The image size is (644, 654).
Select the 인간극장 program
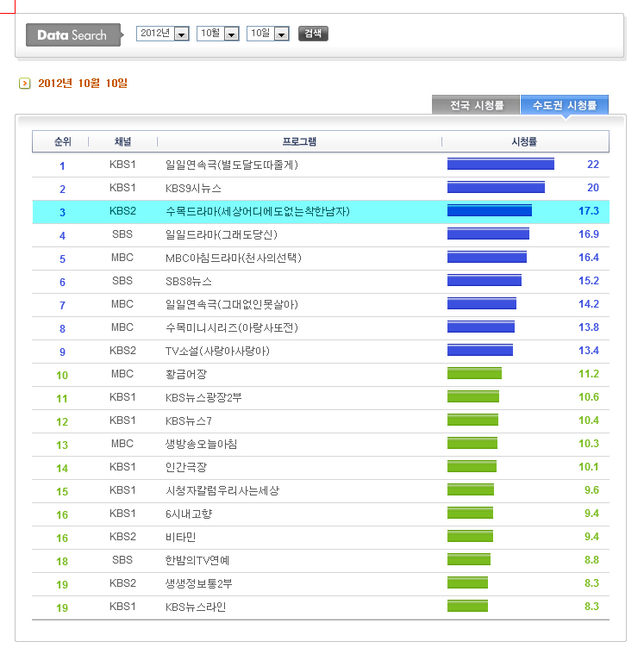[186, 467]
